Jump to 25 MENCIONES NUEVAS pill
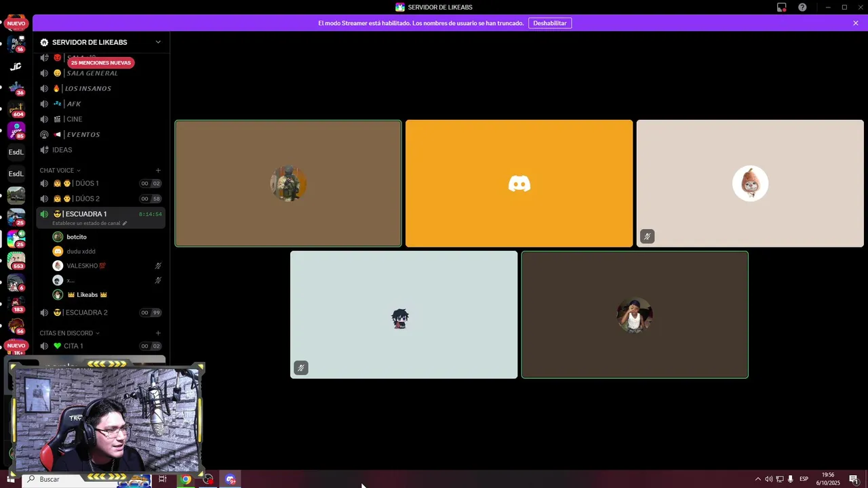 (100, 62)
